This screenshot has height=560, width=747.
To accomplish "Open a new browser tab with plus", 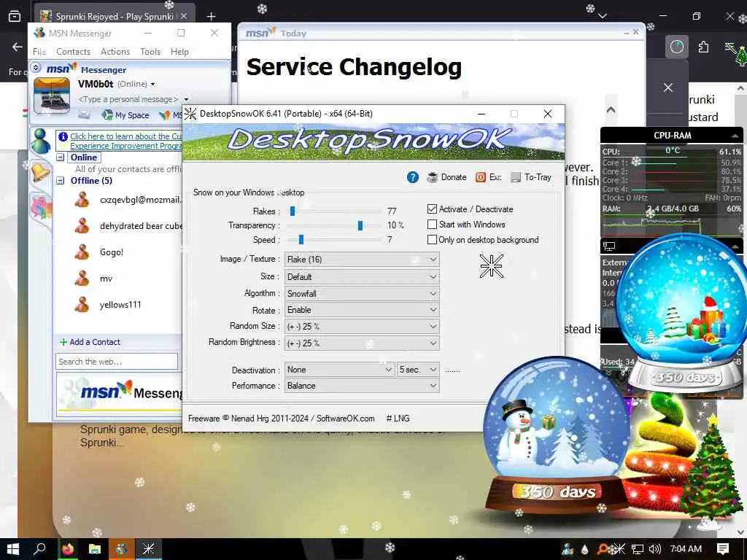I will point(211,17).
